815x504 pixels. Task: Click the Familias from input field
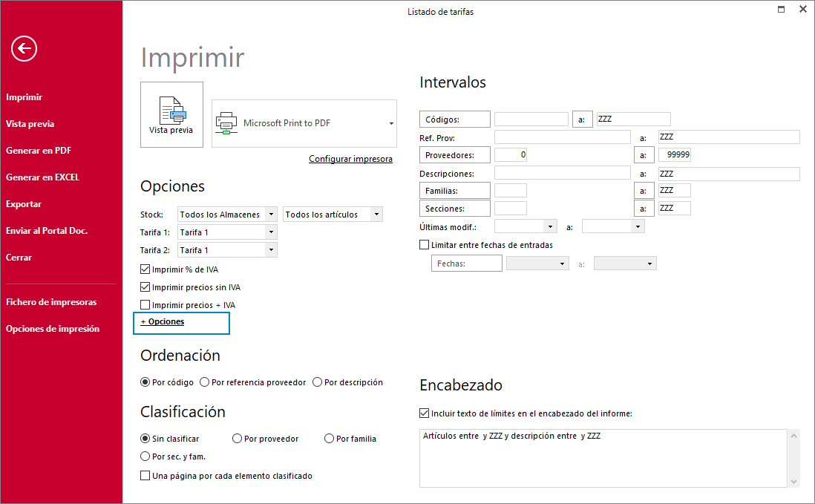click(x=511, y=190)
